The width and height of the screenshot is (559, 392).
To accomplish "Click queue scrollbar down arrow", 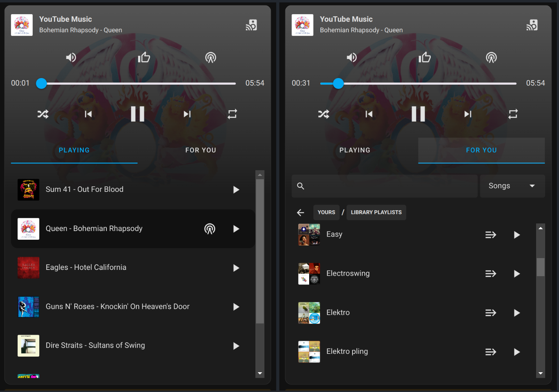I will (x=260, y=373).
